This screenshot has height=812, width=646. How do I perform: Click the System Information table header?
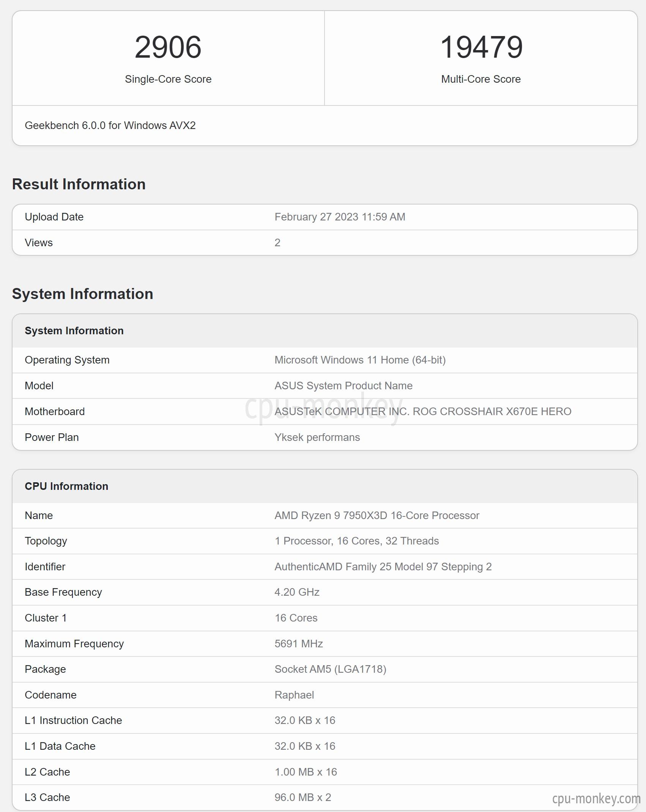click(74, 330)
